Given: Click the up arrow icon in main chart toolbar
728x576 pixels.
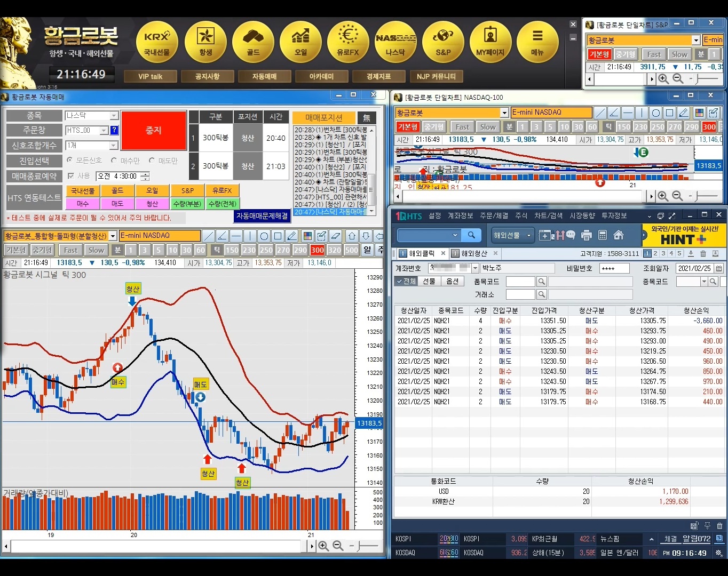Looking at the screenshot, I should coord(352,236).
